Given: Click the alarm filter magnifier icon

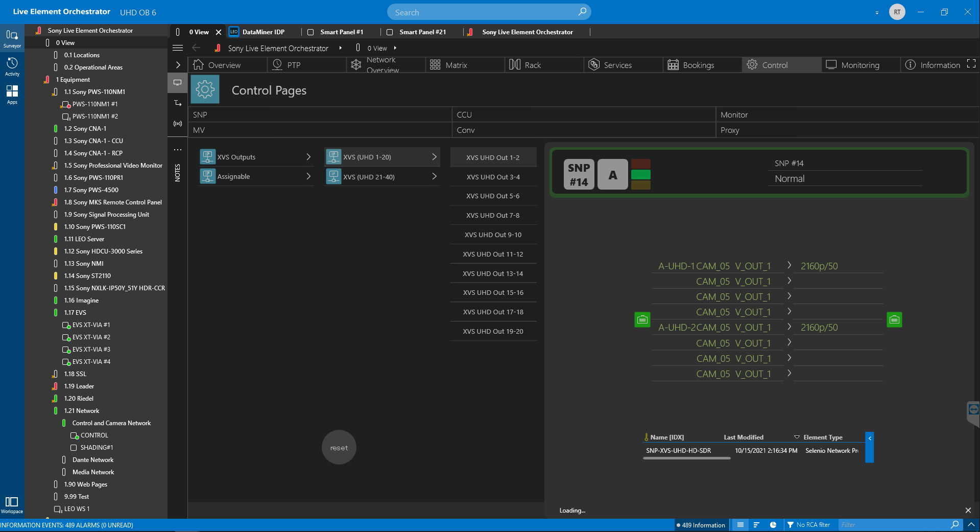Looking at the screenshot, I should (x=954, y=525).
